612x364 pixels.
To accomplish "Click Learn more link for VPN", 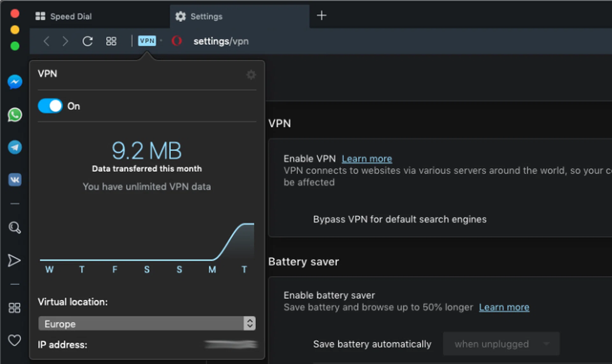I will (367, 158).
